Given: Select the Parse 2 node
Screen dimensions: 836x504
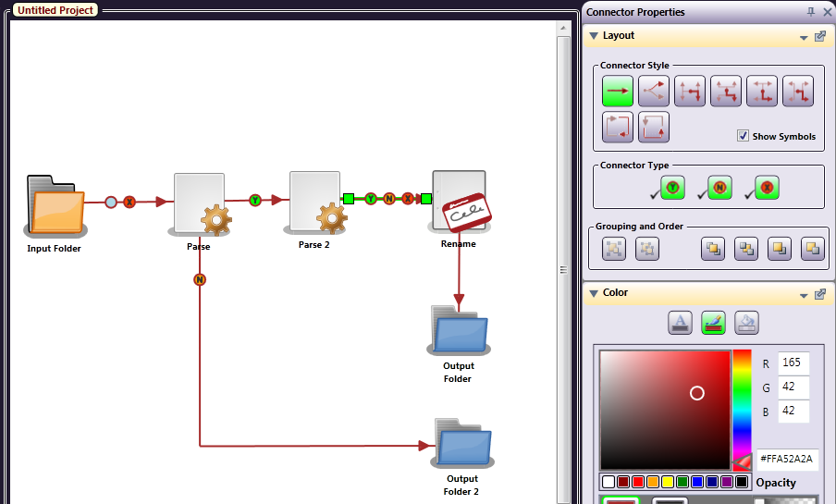Looking at the screenshot, I should [315, 203].
